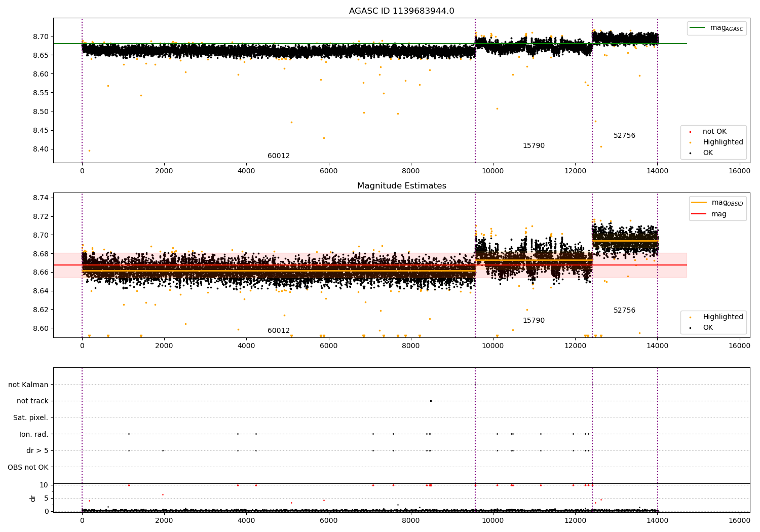Click the 8.70 y-tick in the top plot

coord(41,36)
